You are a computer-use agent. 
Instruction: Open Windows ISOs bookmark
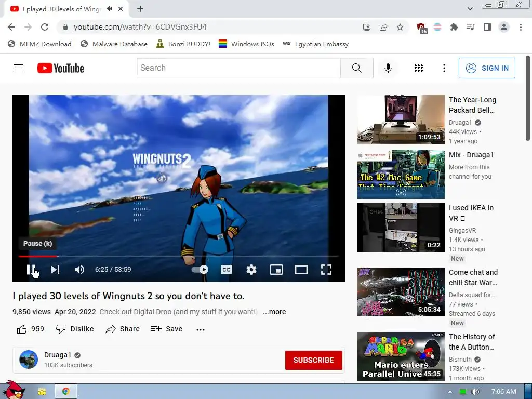(x=246, y=44)
